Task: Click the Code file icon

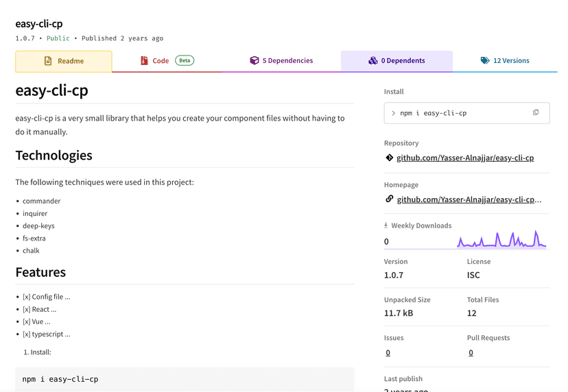Action: (x=144, y=61)
